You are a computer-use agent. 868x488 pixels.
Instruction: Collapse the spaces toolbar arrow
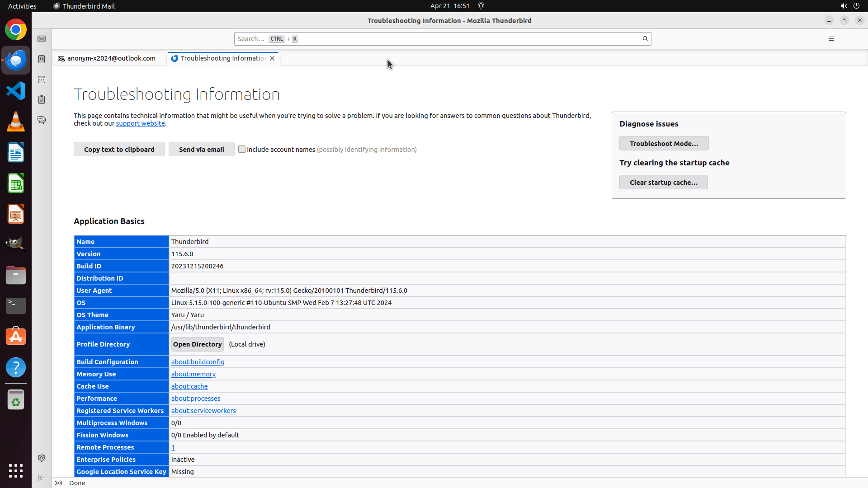tap(42, 478)
